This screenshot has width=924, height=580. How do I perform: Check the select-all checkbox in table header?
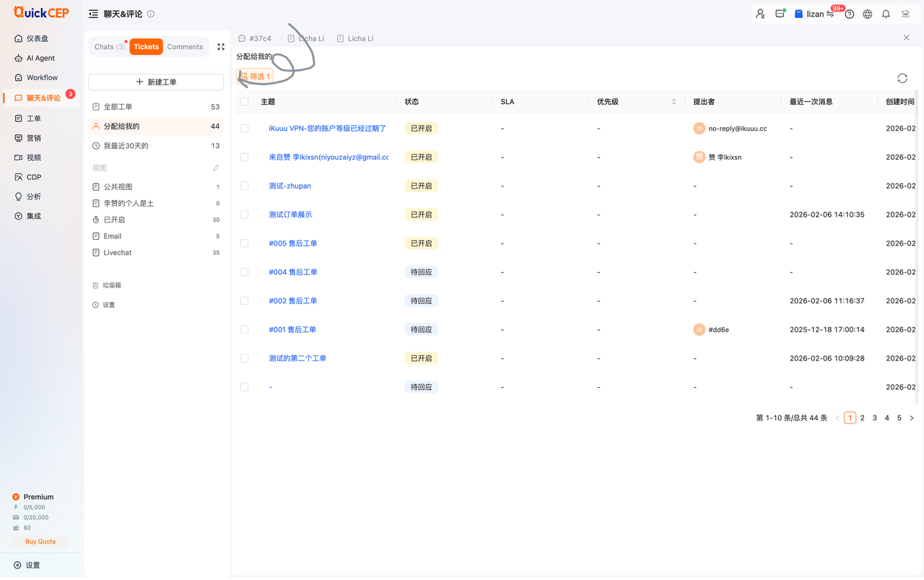pos(244,102)
